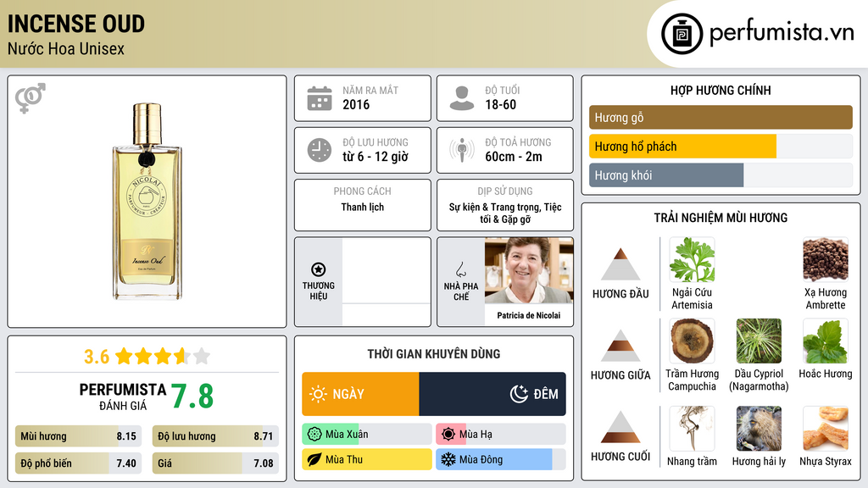Click the sillage value 60cm - 2m
The height and width of the screenshot is (488, 868).
(514, 157)
